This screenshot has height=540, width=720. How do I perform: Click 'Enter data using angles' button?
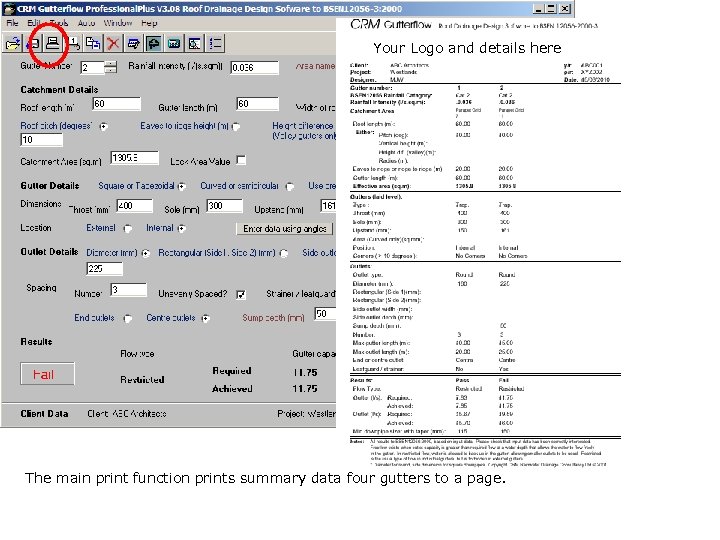tap(285, 229)
